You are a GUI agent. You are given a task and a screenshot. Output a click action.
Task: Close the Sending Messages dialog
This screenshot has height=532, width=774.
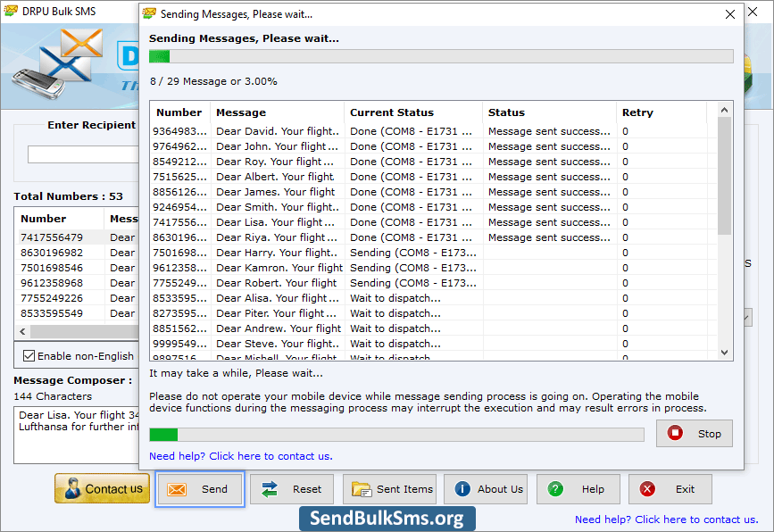click(x=730, y=14)
